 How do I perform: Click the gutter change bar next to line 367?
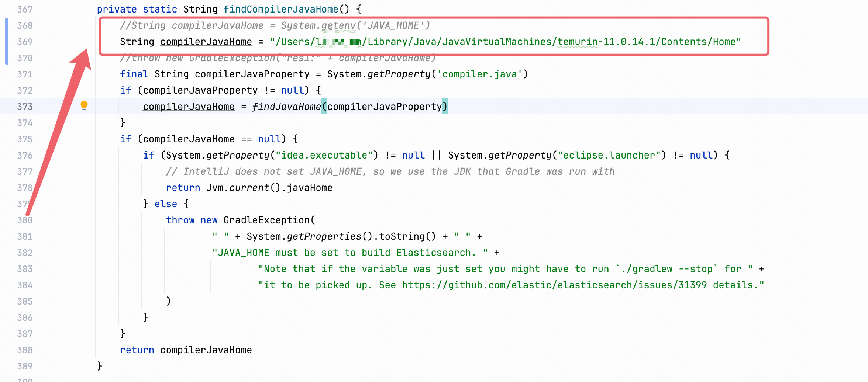pos(7,9)
